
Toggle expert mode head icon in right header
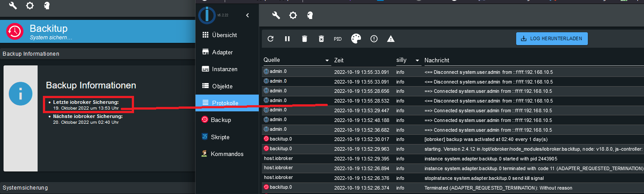pos(310,15)
